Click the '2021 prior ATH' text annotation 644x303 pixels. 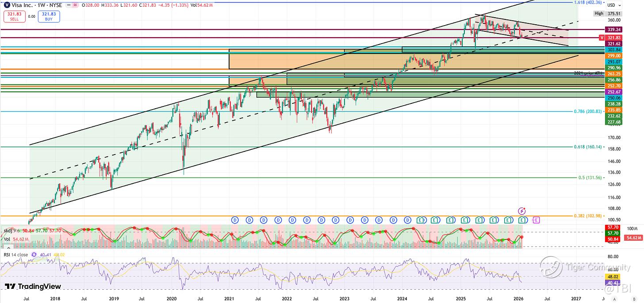coord(588,73)
